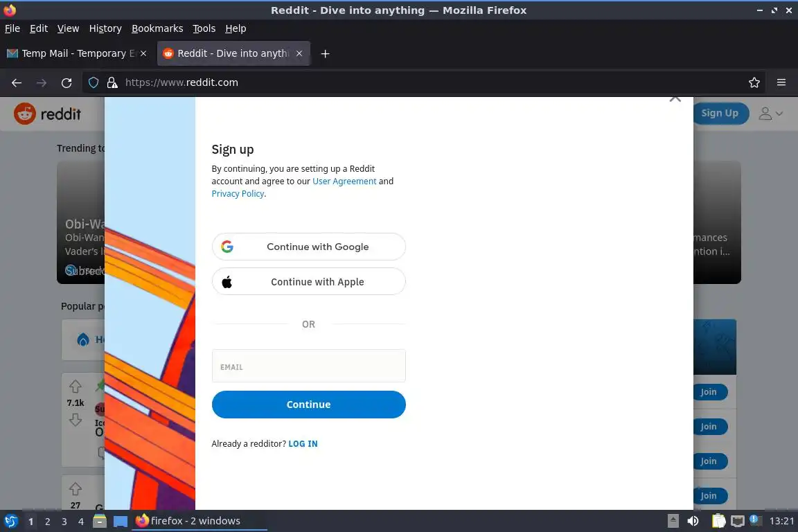Open the file manager in the taskbar

[100, 521]
